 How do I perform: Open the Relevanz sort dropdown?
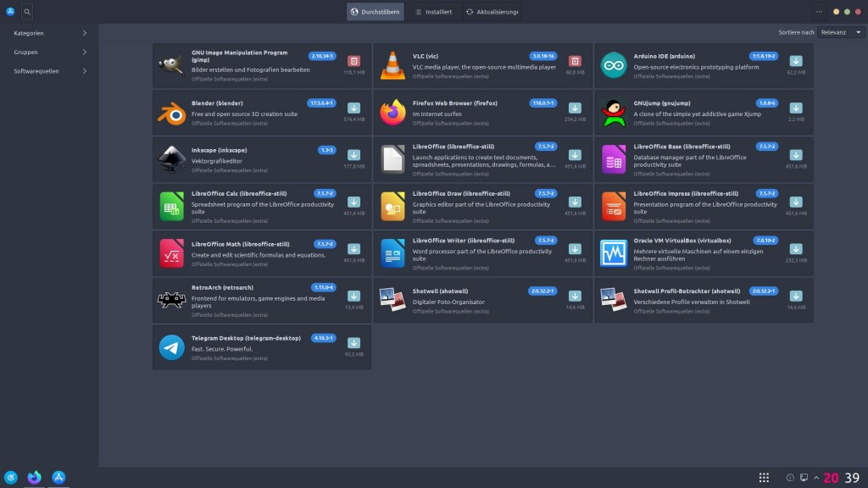coord(841,32)
